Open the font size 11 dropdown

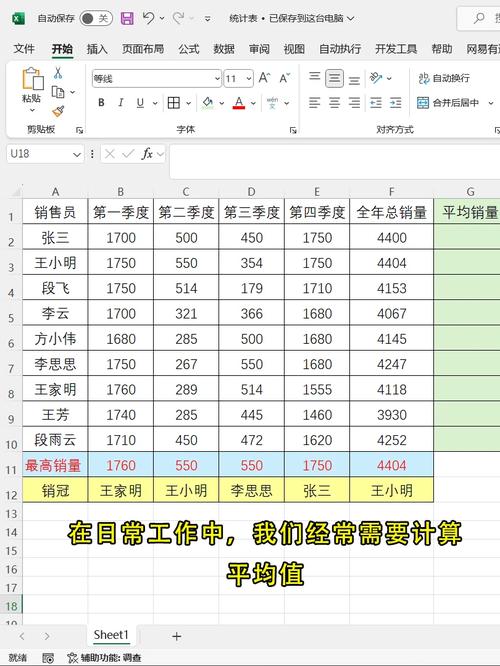click(x=249, y=79)
